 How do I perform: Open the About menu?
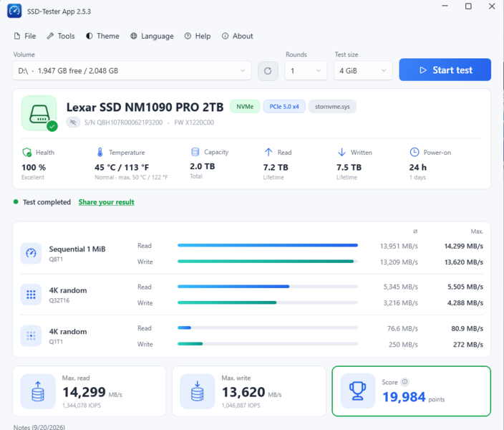click(237, 36)
